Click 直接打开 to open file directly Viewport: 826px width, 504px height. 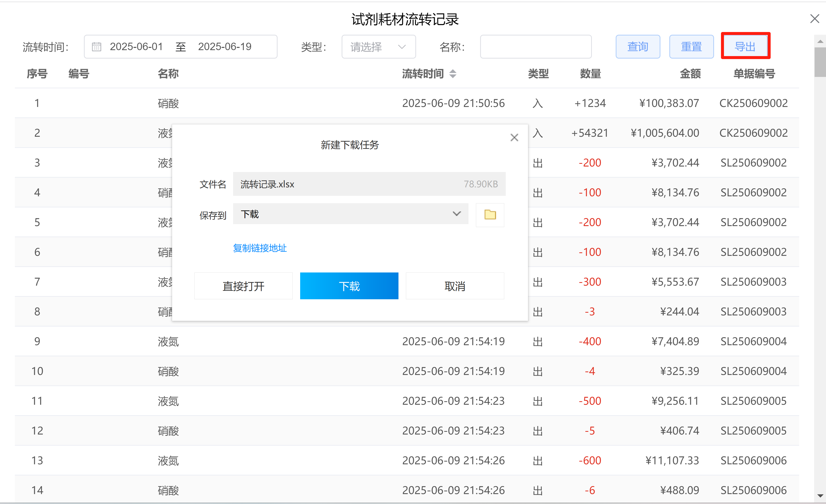(243, 286)
